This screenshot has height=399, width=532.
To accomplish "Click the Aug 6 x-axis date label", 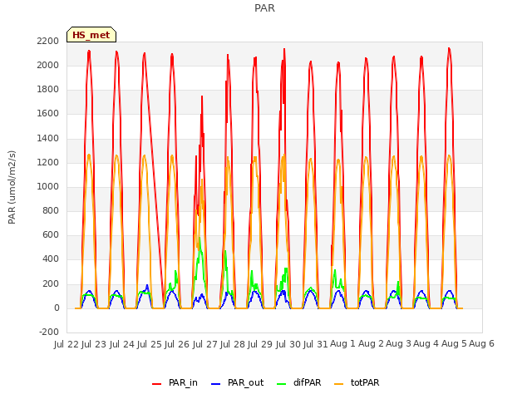I will click(x=481, y=344).
